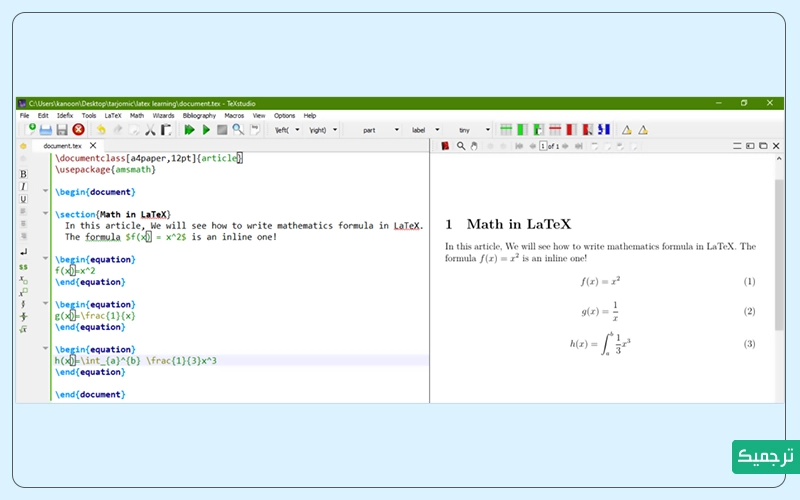Click the Undo arrow icon
This screenshot has width=800, height=500.
tap(101, 129)
